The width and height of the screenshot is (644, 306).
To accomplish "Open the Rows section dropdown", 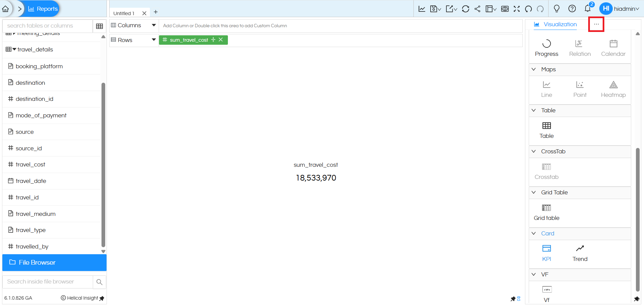I will pos(154,40).
